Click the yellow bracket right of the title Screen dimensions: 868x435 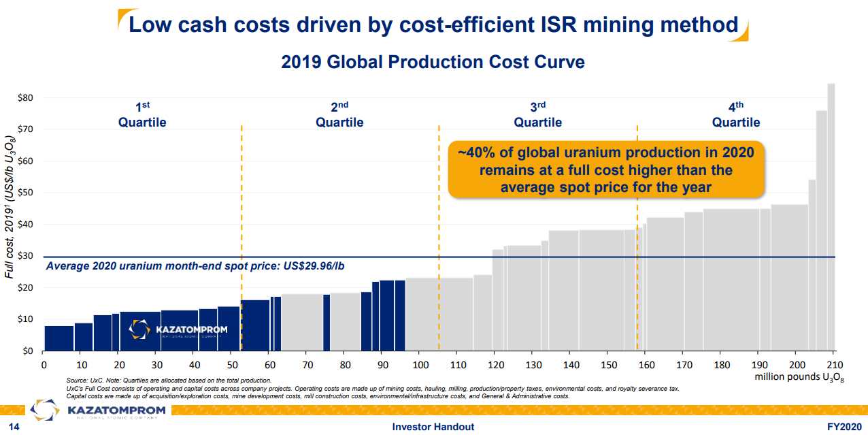click(x=743, y=28)
